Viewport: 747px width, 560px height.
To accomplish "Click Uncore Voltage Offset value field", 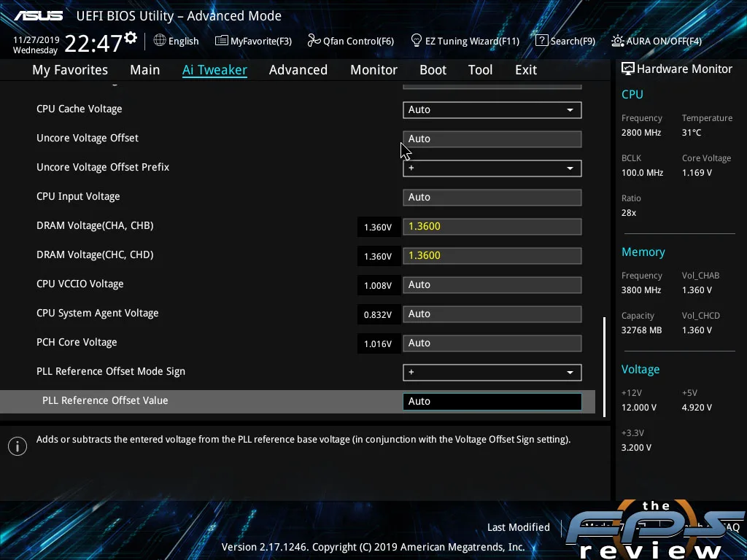I will [x=492, y=139].
